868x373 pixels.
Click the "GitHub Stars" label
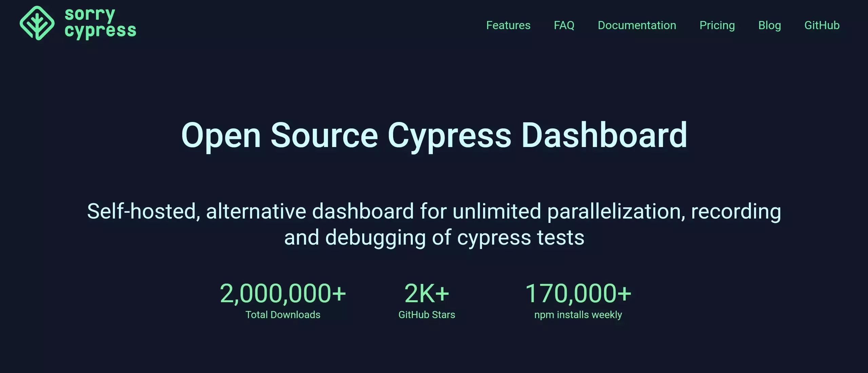pos(426,315)
